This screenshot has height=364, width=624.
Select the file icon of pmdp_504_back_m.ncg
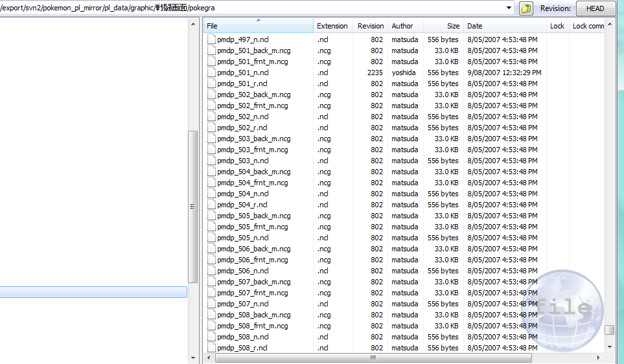[211, 172]
